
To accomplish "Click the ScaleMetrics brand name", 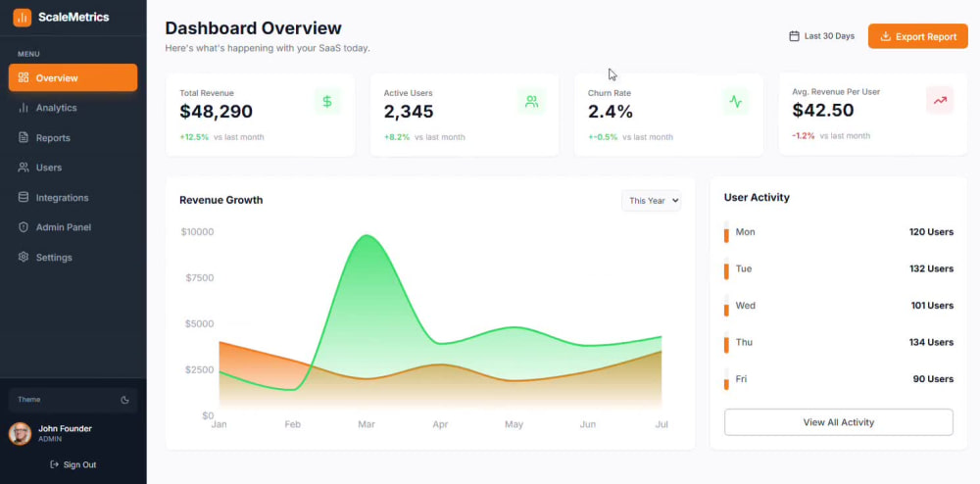I will tap(73, 18).
